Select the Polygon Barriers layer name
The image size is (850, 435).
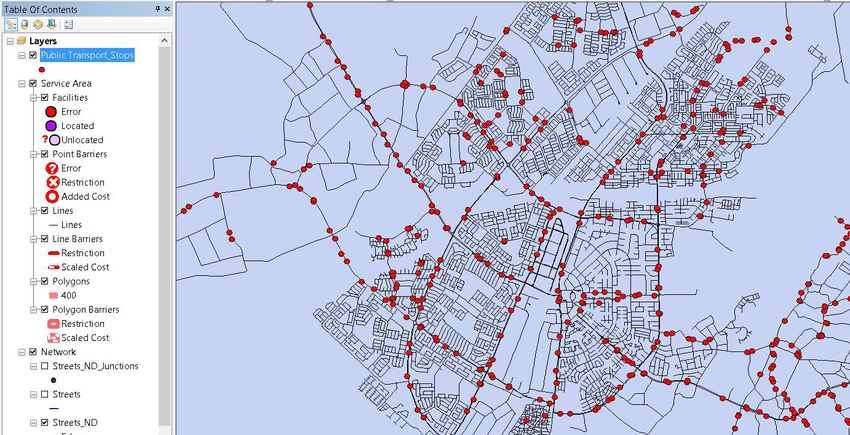point(85,310)
